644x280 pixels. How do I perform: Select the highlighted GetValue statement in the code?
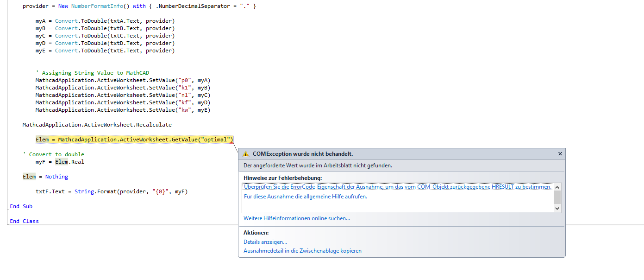click(x=133, y=139)
